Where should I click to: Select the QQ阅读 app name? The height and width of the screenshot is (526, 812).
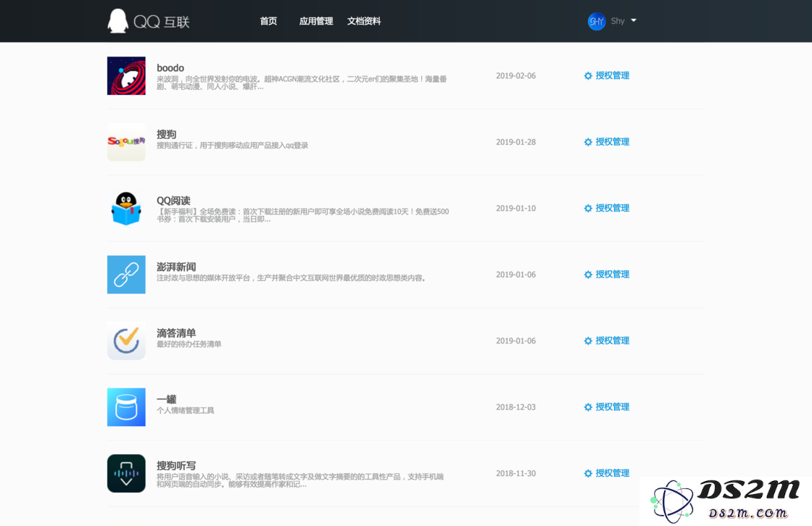[x=173, y=201]
